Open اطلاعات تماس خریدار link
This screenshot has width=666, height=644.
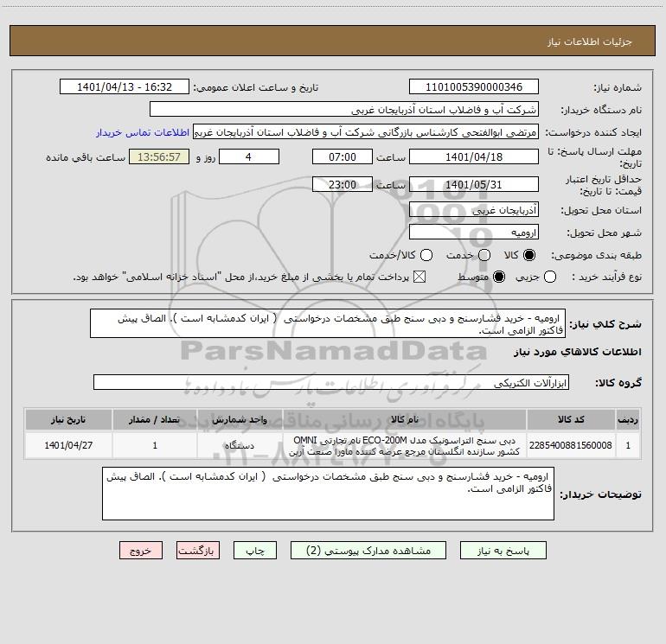143,132
